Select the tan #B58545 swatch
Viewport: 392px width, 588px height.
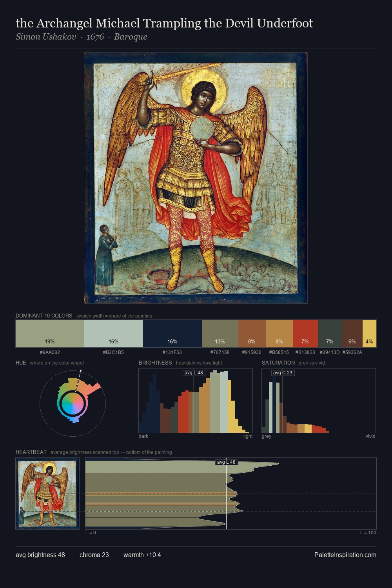coord(279,334)
